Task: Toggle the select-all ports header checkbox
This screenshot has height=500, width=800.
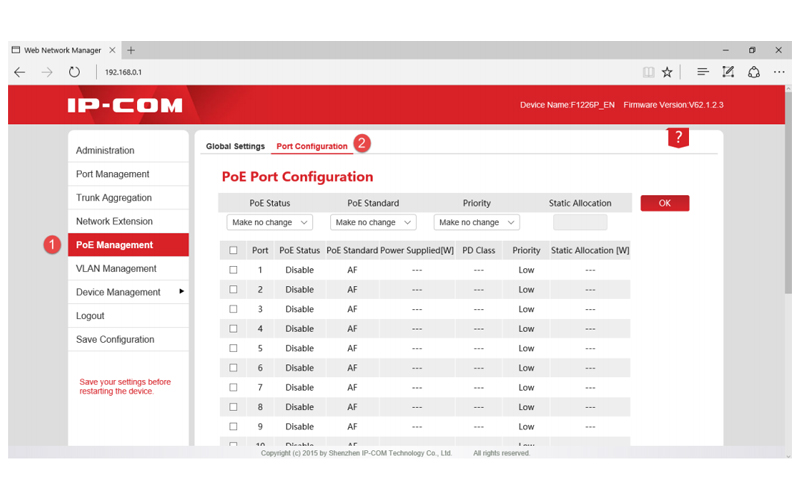Action: coord(233,251)
